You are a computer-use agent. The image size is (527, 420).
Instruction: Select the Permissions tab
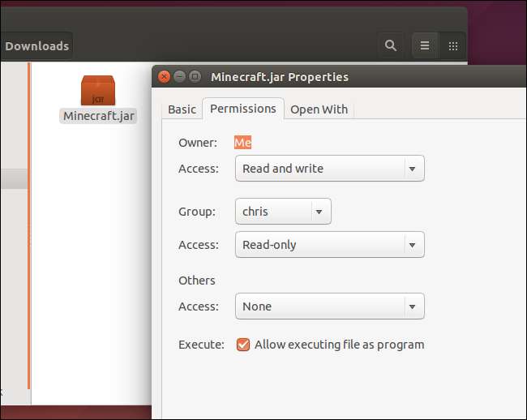pyautogui.click(x=243, y=109)
